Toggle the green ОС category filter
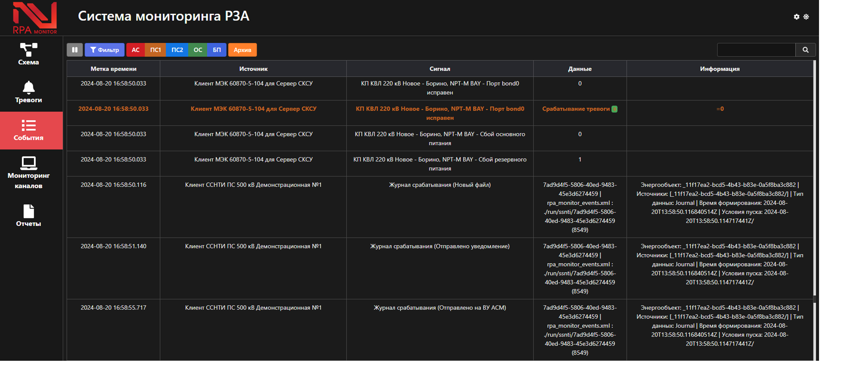The width and height of the screenshot is (868, 389). point(198,50)
